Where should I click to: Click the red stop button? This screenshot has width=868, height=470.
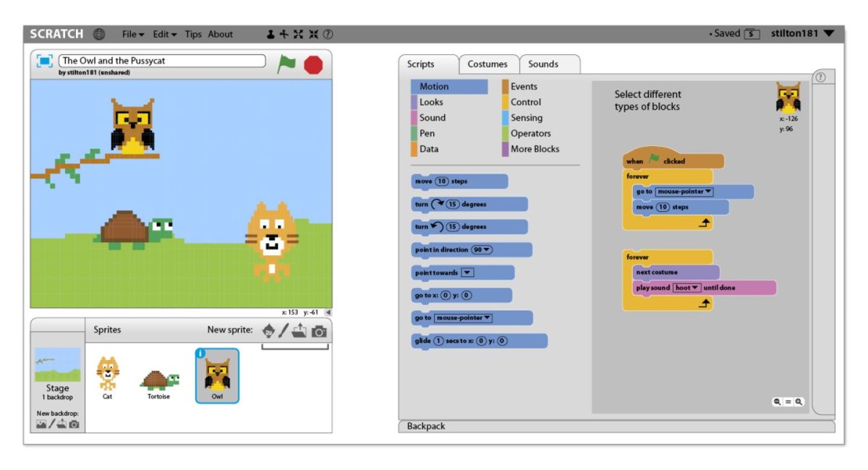[314, 64]
